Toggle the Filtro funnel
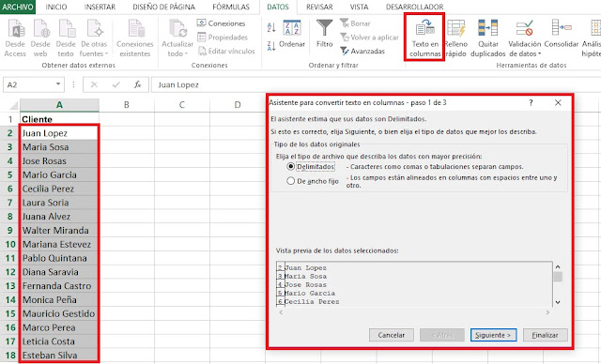 (x=325, y=35)
